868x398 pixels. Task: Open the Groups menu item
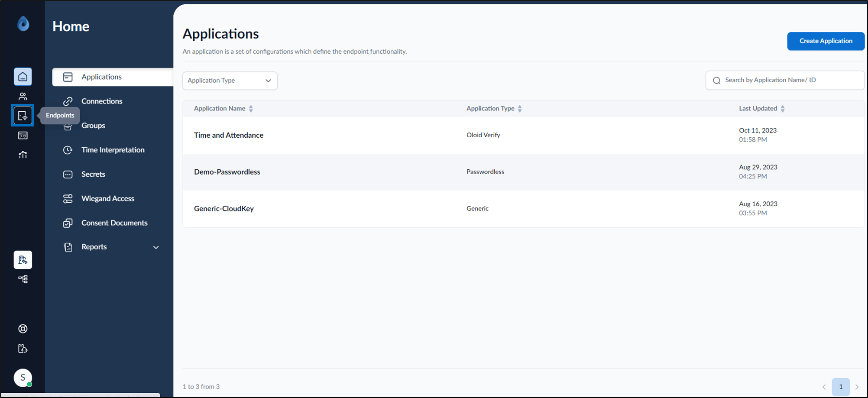(93, 126)
